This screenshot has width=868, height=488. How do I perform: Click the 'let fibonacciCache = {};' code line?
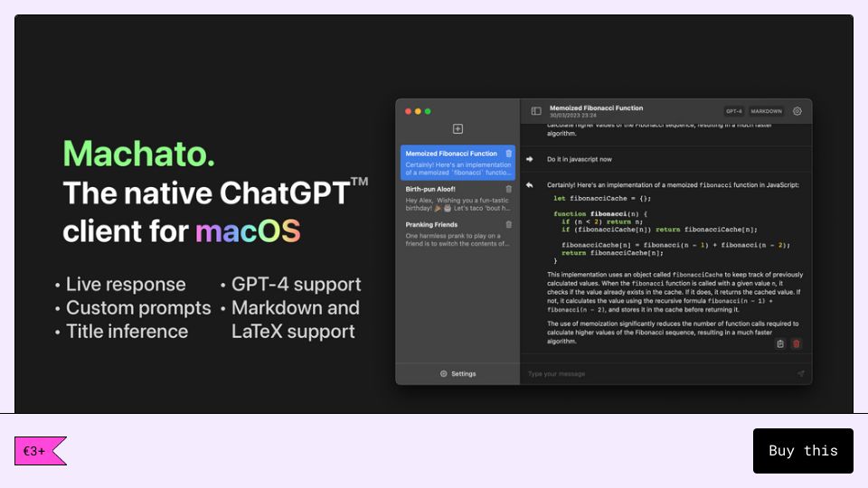(x=602, y=198)
